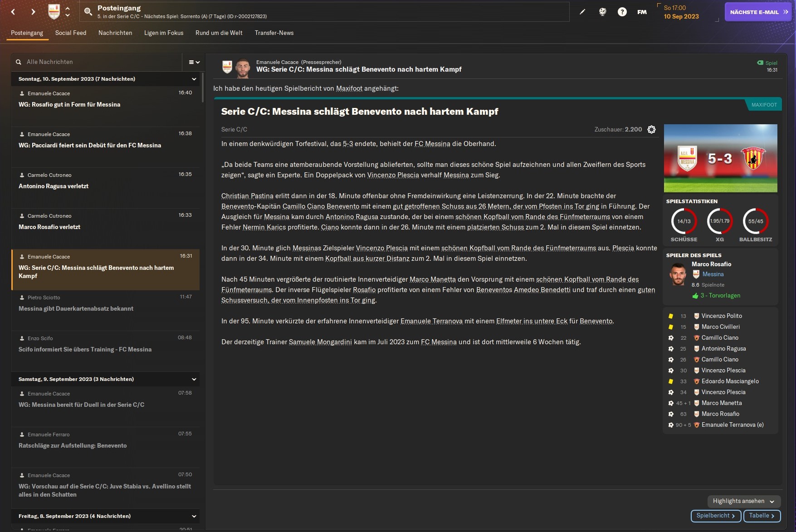The width and height of the screenshot is (796, 532).
Task: Open the Transfer-News tab
Action: tap(274, 33)
